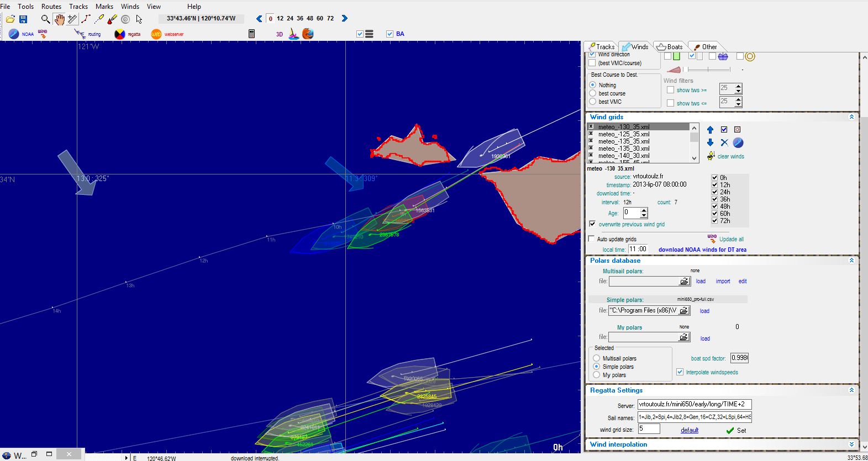Click the sailboat icon in toolbar
This screenshot has height=461, width=868.
coord(294,34)
